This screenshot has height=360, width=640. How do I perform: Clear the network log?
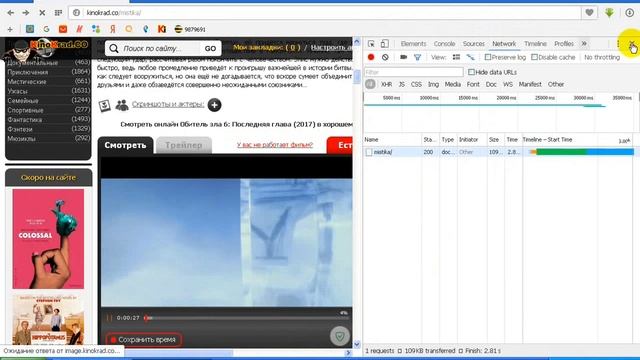tap(385, 58)
